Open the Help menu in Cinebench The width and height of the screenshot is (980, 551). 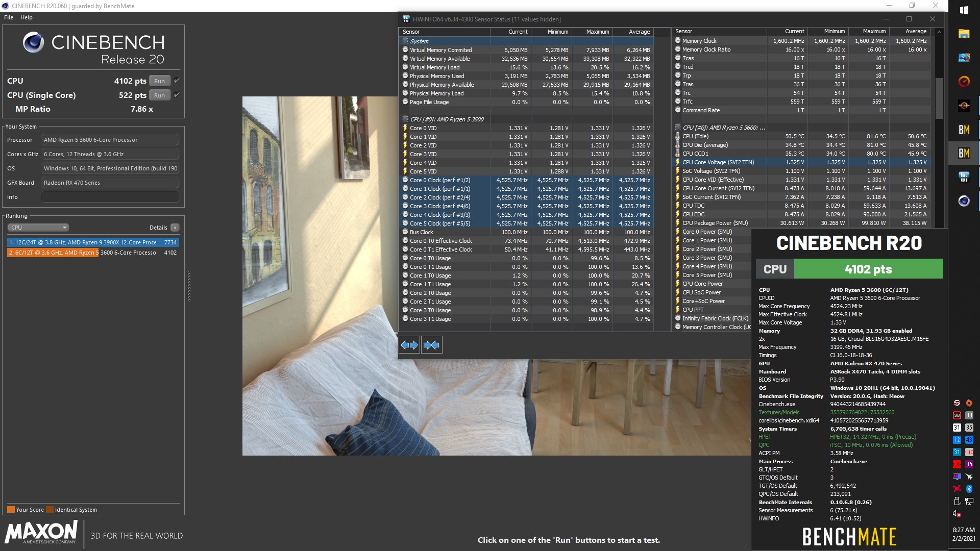(x=27, y=17)
